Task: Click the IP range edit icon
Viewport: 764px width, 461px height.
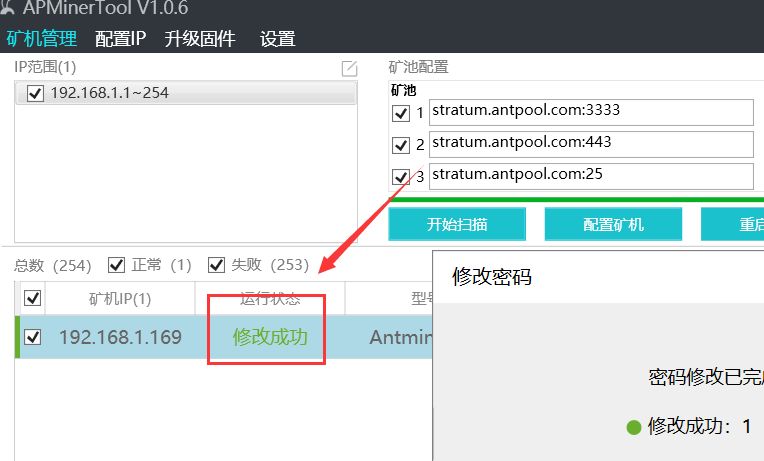Action: coord(349,68)
